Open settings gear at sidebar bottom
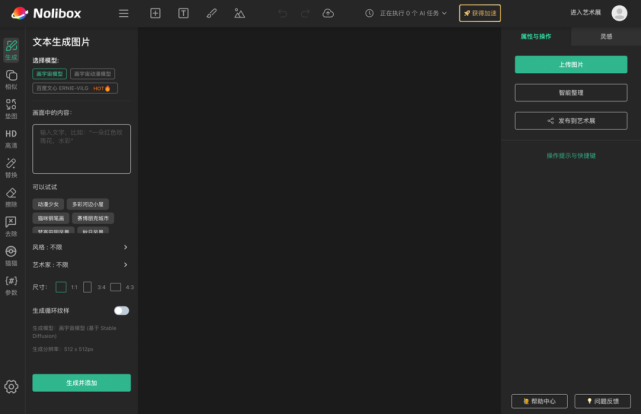This screenshot has height=414, width=641. [11, 387]
